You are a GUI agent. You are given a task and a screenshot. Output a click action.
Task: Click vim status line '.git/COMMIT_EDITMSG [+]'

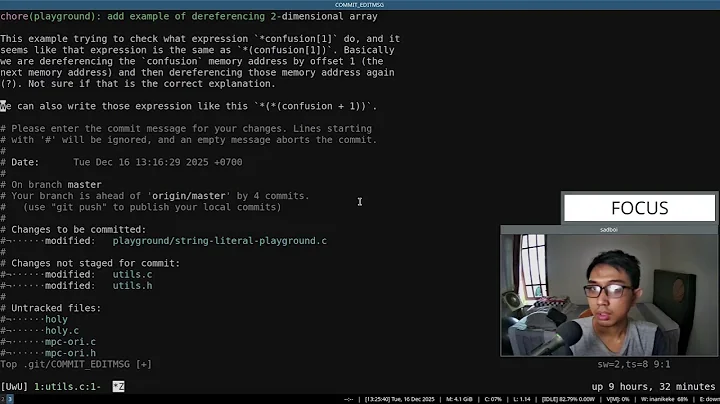tap(87, 365)
